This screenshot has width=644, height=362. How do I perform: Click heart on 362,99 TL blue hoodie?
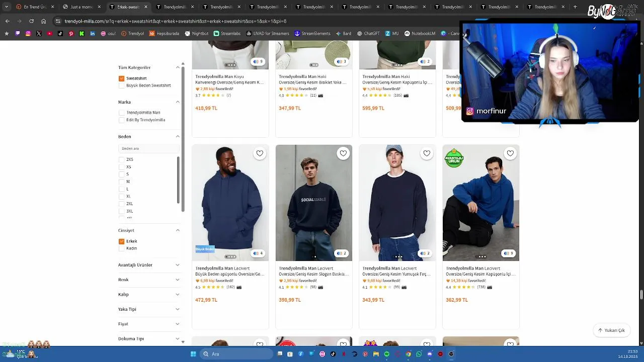click(510, 153)
